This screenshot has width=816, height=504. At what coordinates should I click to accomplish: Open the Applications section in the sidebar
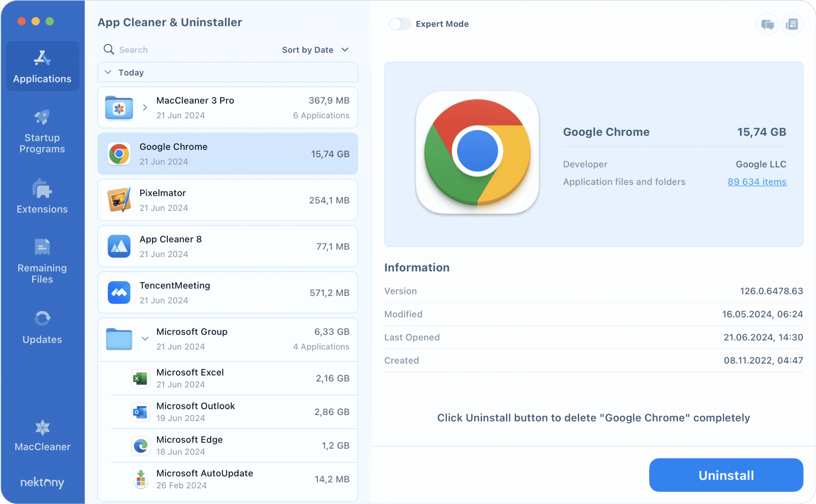42,66
